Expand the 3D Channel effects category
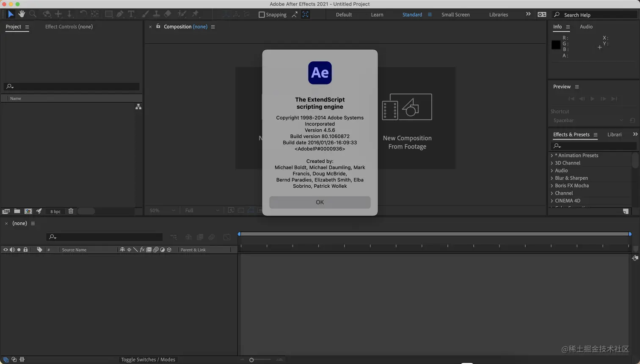Screen dimensions: 640x364 click(x=552, y=163)
